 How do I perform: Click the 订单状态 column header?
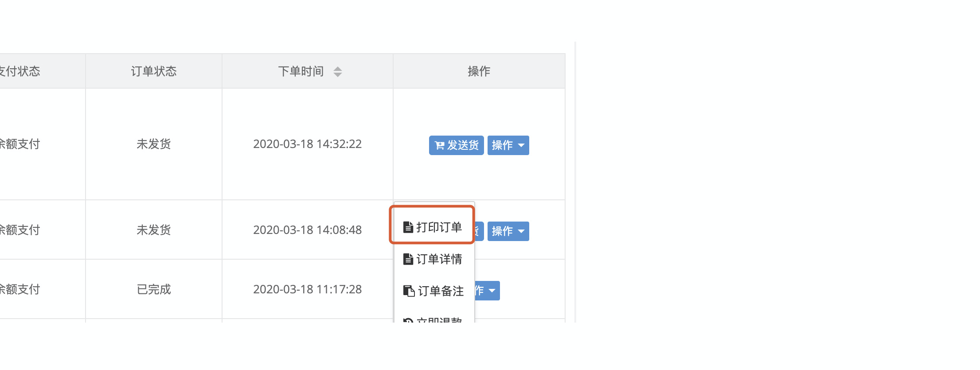(154, 71)
